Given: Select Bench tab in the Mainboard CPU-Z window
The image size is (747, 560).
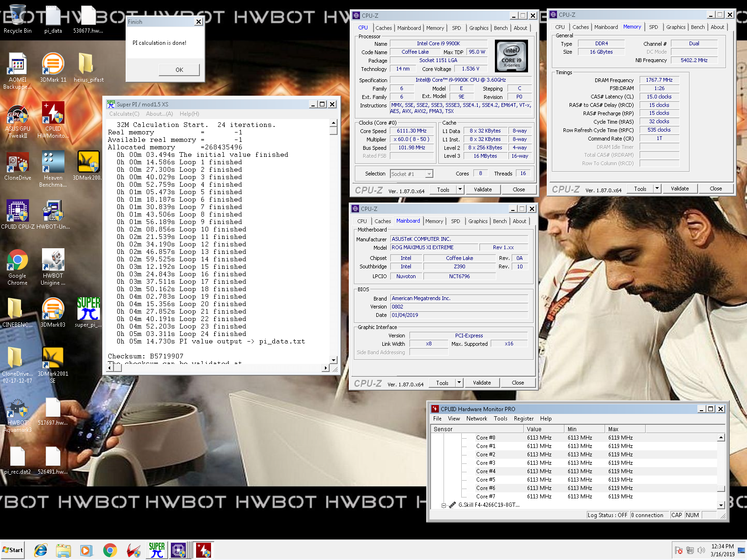Looking at the screenshot, I should point(500,221).
